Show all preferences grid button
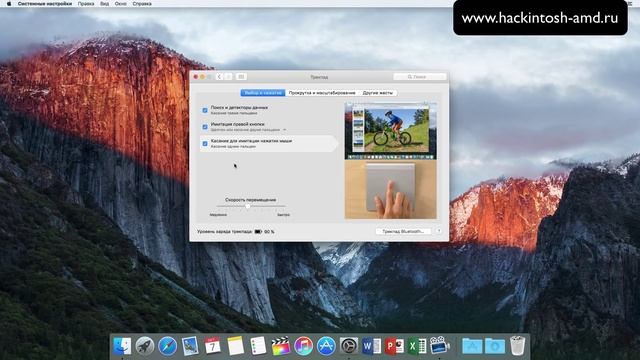Image resolution: width=640 pixels, height=360 pixels. click(241, 77)
